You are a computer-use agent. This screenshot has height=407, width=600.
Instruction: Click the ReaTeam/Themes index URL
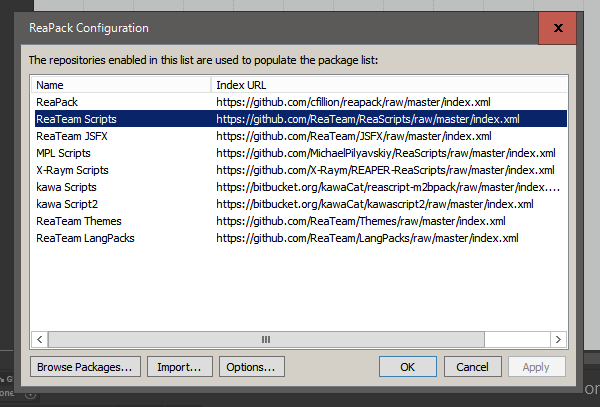(361, 221)
